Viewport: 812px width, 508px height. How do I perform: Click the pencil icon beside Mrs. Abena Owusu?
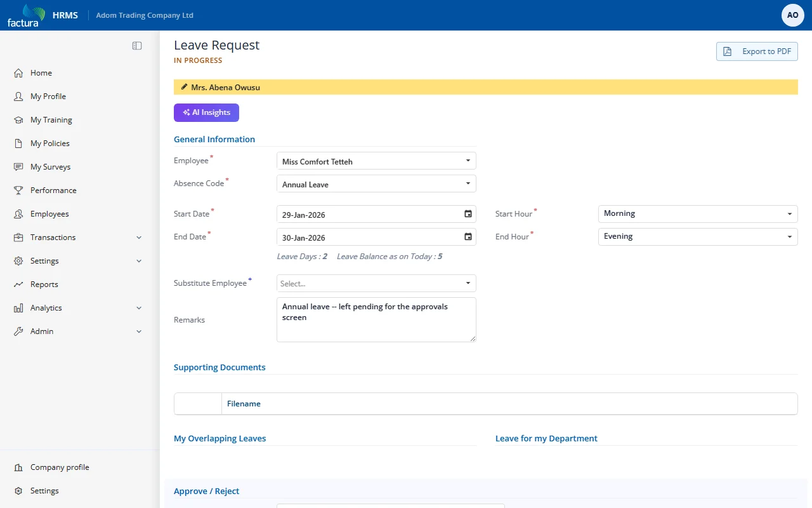coord(184,87)
